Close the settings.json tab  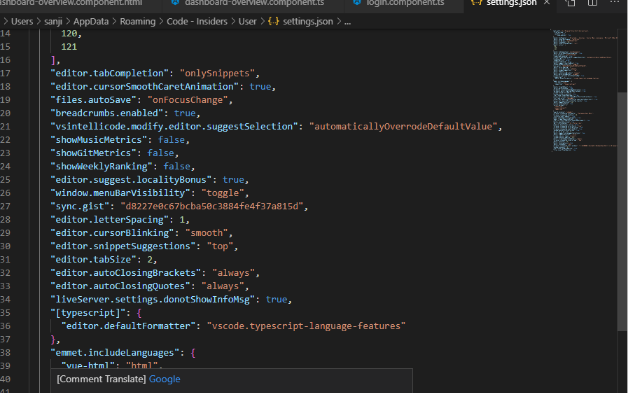[x=547, y=2]
